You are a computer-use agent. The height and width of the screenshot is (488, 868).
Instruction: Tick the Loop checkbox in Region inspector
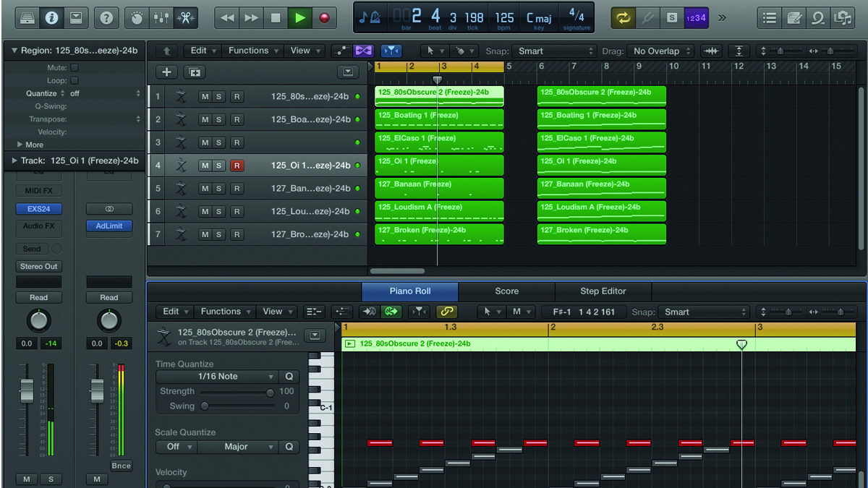[x=74, y=80]
